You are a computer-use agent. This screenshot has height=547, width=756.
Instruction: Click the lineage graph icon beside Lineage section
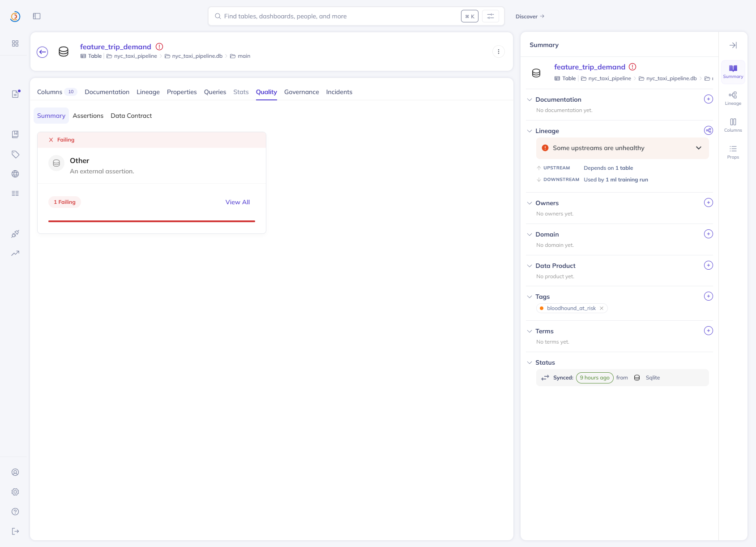(x=709, y=130)
